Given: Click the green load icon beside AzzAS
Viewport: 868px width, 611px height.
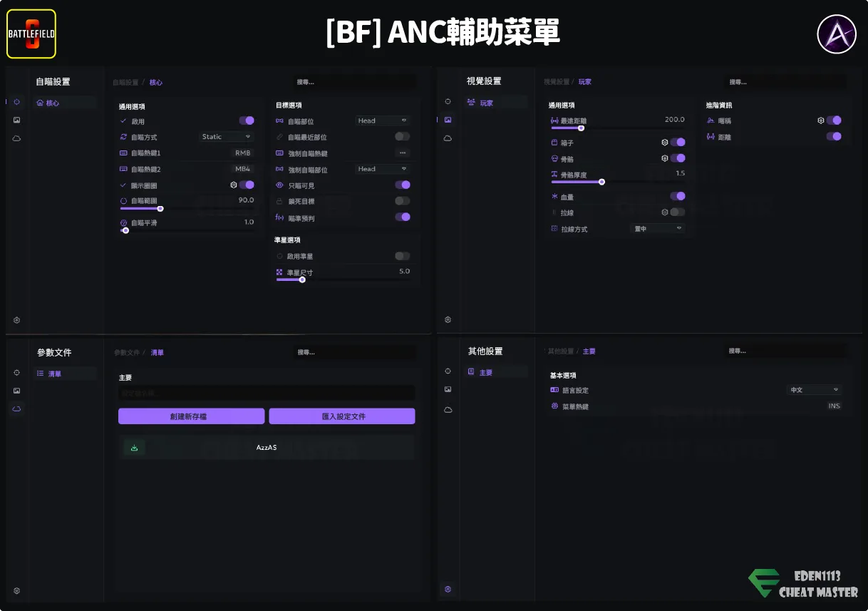Looking at the screenshot, I should [134, 448].
